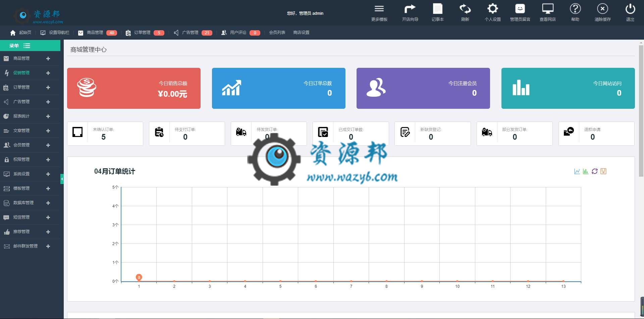Switch chart to bar view icon
Screen dimensions: 644x319
[586, 171]
